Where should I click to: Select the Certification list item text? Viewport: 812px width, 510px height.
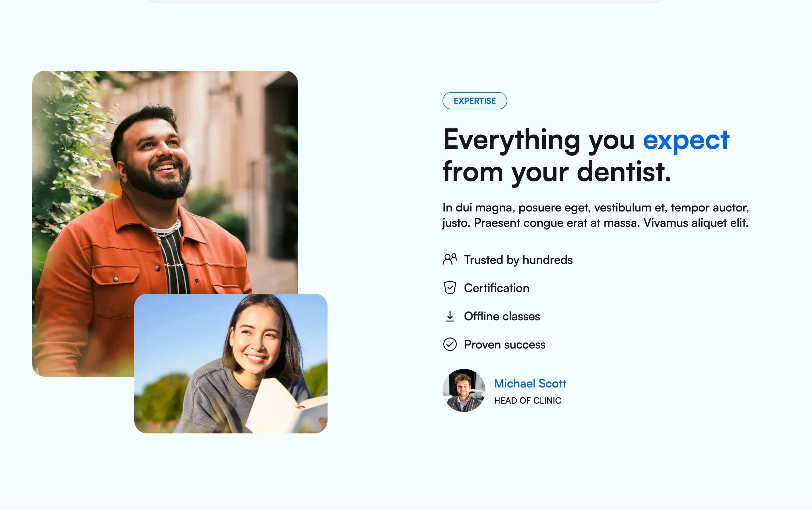tap(496, 288)
